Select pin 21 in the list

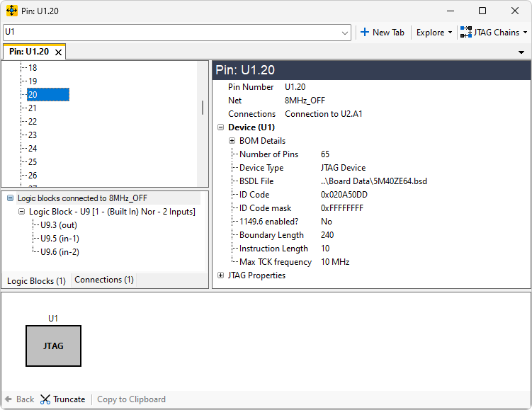coord(33,108)
